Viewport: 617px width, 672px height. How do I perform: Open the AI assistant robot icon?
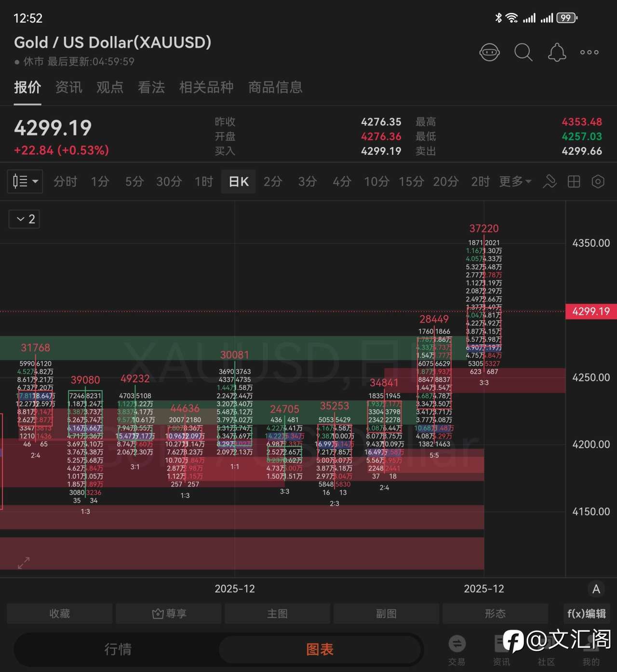tap(490, 52)
